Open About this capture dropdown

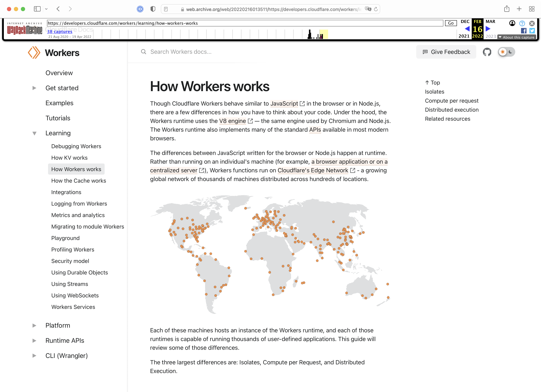[516, 37]
